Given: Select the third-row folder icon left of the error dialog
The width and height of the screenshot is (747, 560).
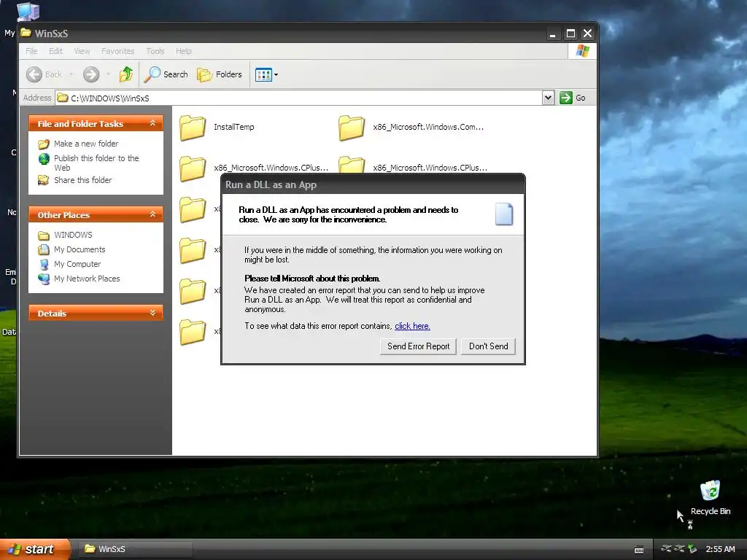Looking at the screenshot, I should pos(193,209).
